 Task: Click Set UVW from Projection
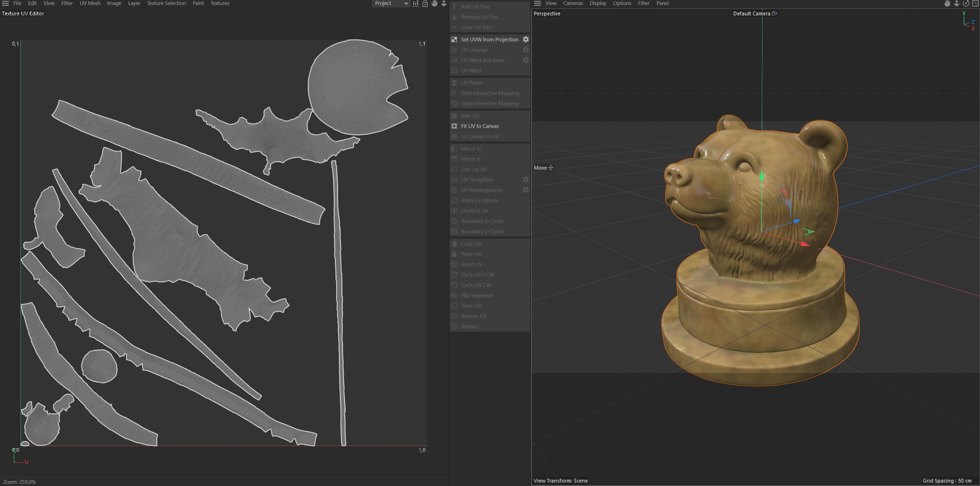pyautogui.click(x=489, y=40)
